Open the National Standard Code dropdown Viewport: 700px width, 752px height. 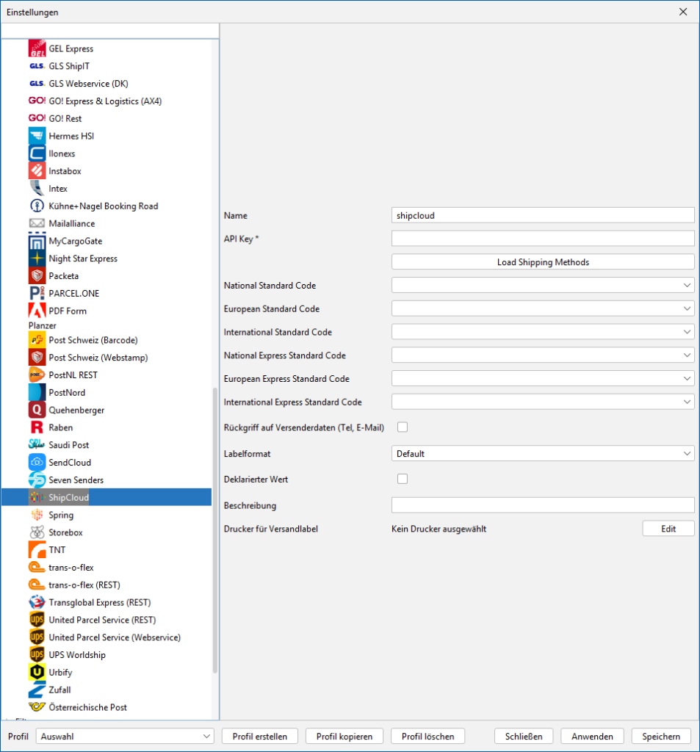tap(542, 285)
